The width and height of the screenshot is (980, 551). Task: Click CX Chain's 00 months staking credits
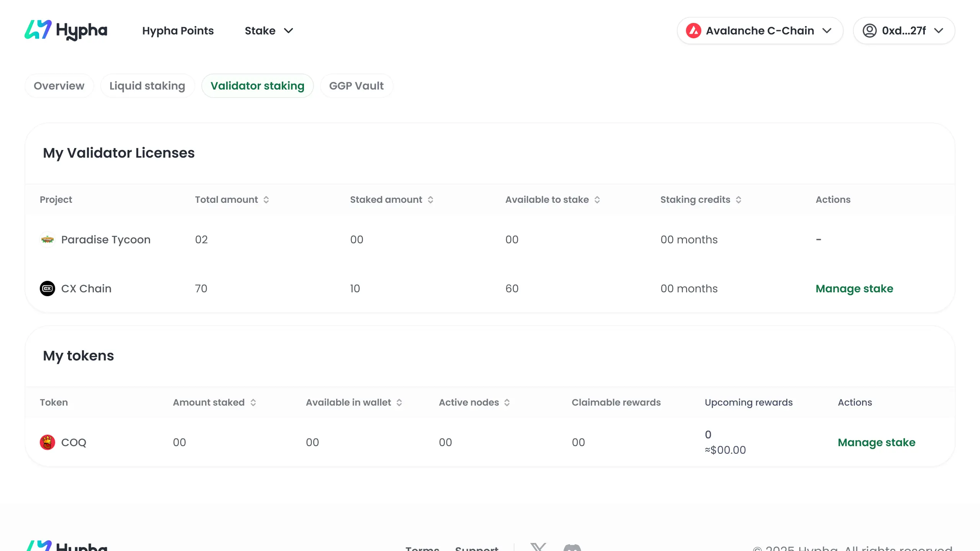(689, 289)
